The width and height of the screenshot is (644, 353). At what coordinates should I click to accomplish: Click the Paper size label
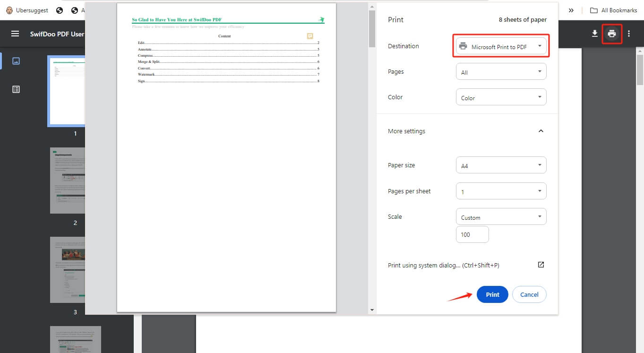402,165
